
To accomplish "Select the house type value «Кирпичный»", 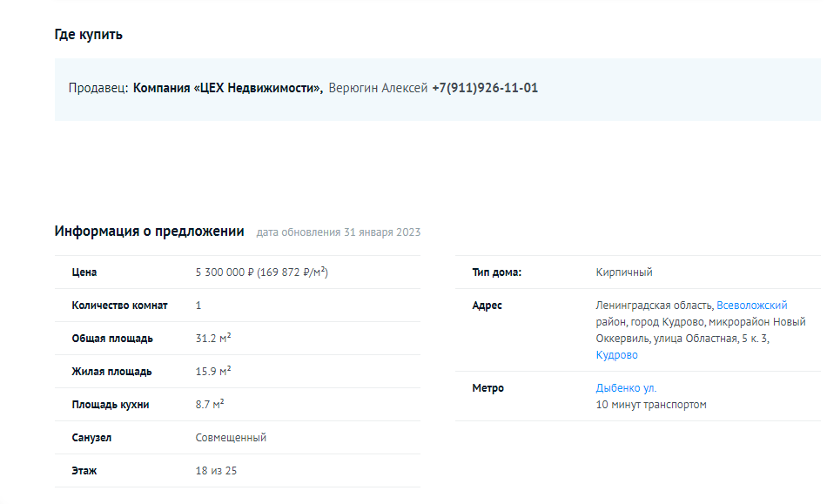I will pos(624,272).
